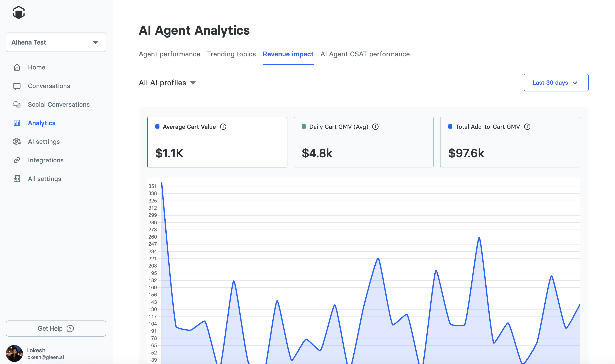Open the Alhena Test workspace dropdown
This screenshot has height=364, width=615.
(x=56, y=42)
